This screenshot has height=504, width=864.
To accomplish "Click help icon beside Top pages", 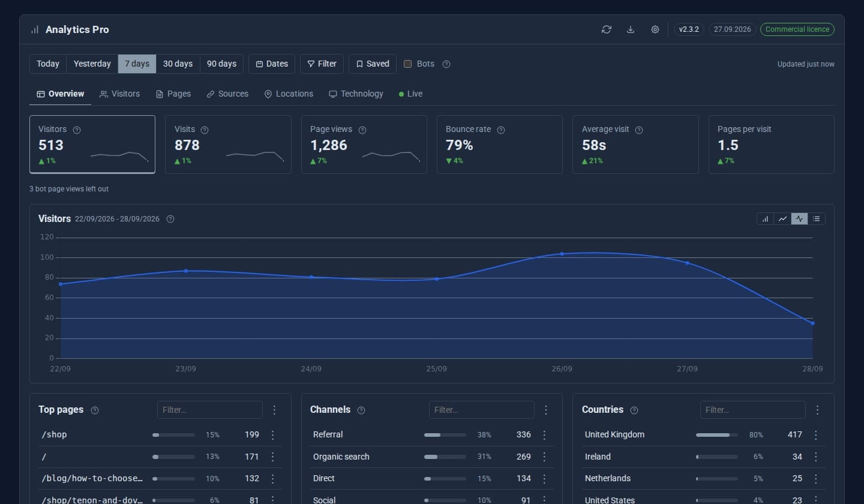I will 95,410.
